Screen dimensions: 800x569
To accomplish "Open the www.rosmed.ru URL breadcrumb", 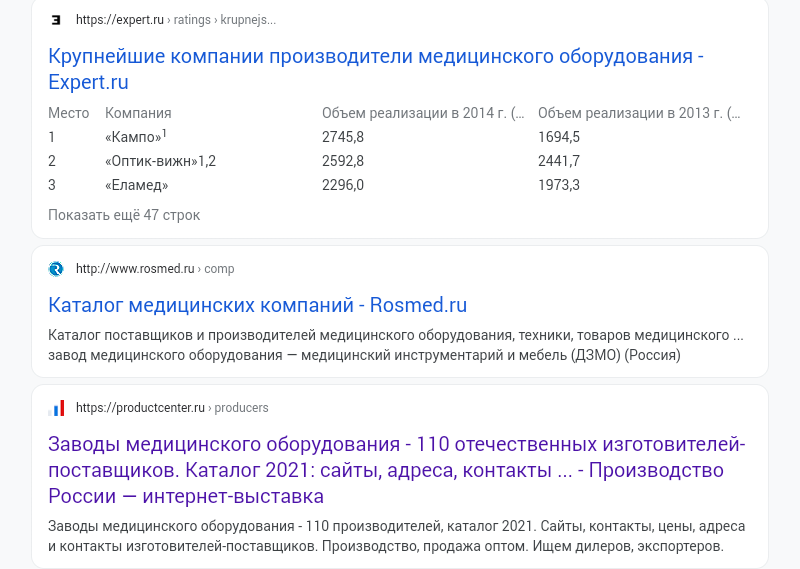I will pyautogui.click(x=155, y=269).
